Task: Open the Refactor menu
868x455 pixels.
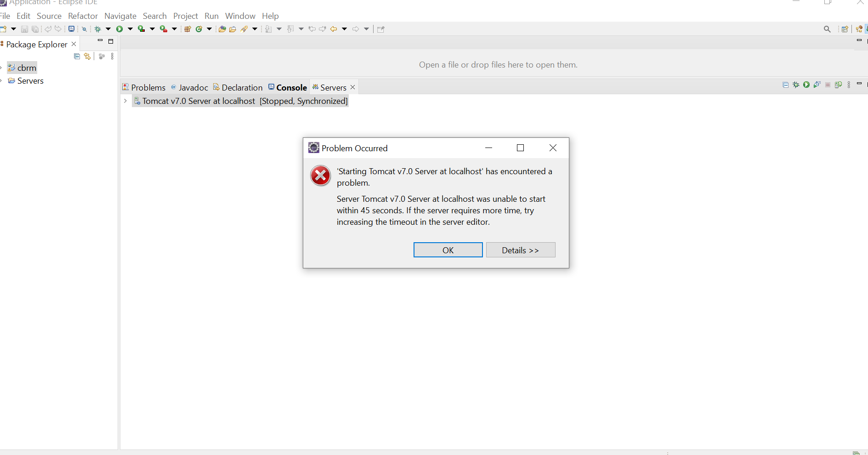Action: coord(83,16)
